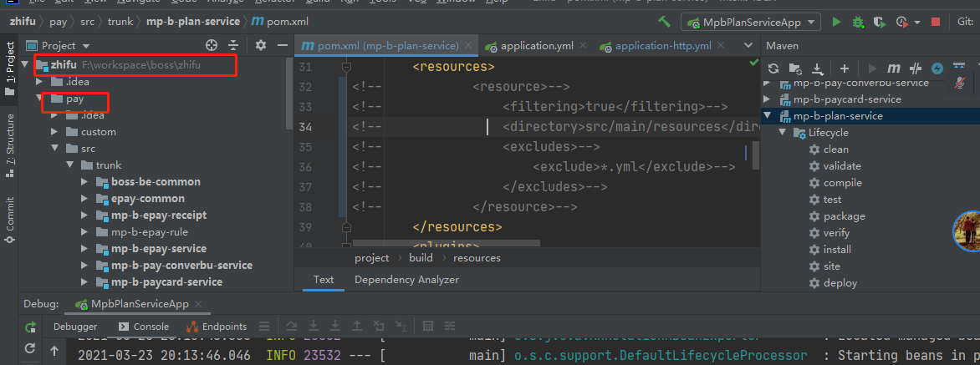Expand mp-b-paycard-service in the Maven panel
The image size is (980, 365).
coord(767,99)
